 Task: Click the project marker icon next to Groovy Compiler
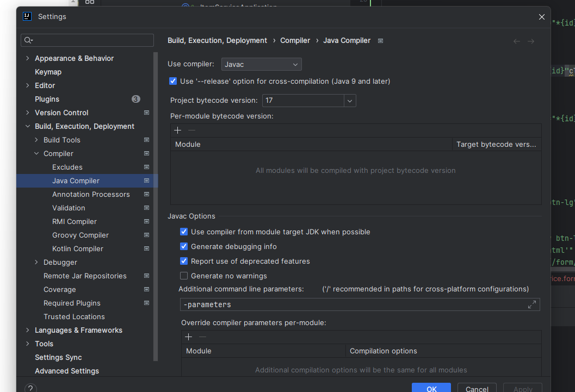click(x=147, y=235)
